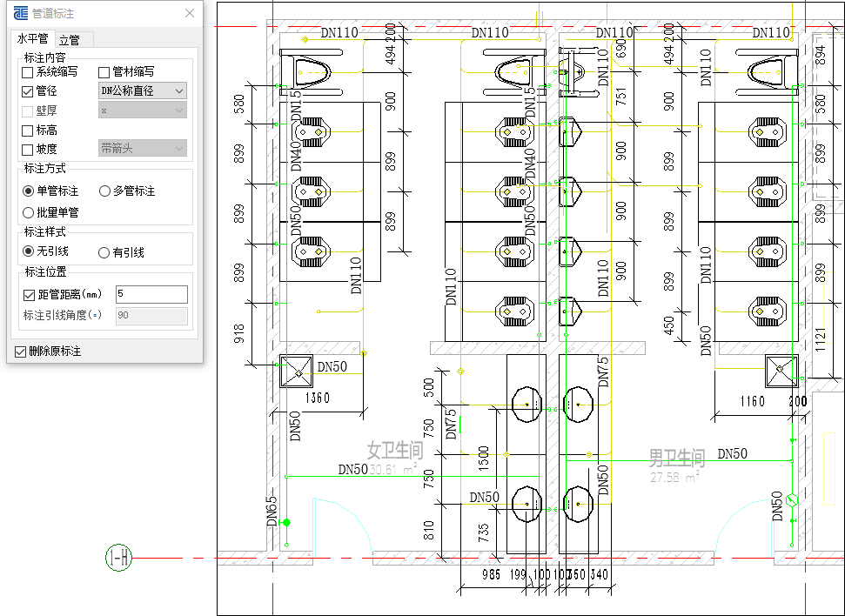The width and height of the screenshot is (845, 616).
Task: Open the 壁厚 x dropdown
Action: 143,110
